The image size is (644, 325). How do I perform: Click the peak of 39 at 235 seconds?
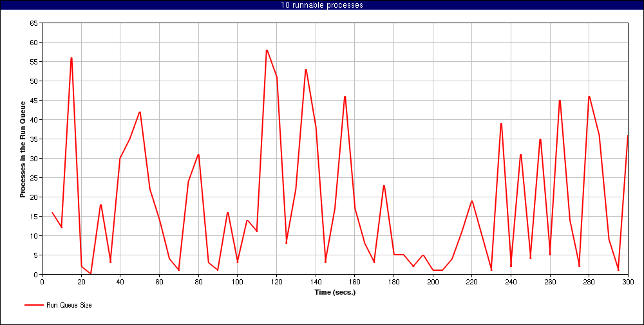(501, 123)
